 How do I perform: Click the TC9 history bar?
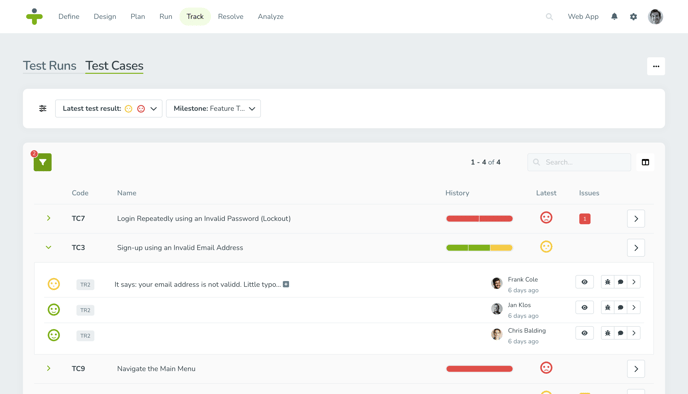pyautogui.click(x=479, y=369)
